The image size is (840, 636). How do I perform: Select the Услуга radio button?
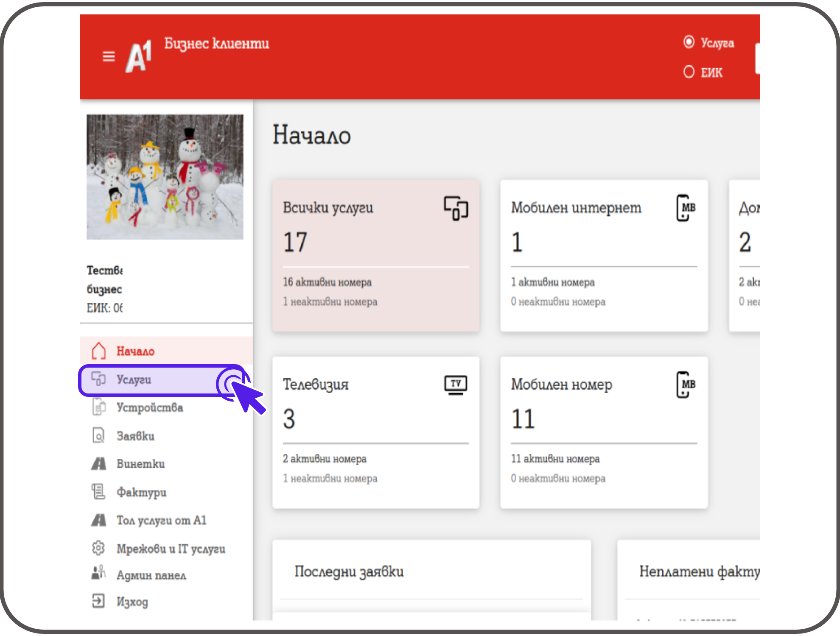pos(689,42)
